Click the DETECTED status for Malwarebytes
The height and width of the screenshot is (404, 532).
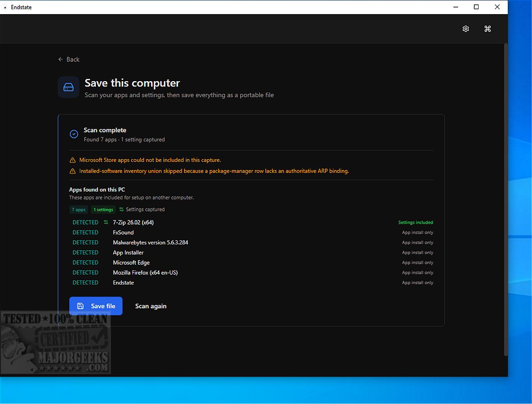click(x=85, y=243)
